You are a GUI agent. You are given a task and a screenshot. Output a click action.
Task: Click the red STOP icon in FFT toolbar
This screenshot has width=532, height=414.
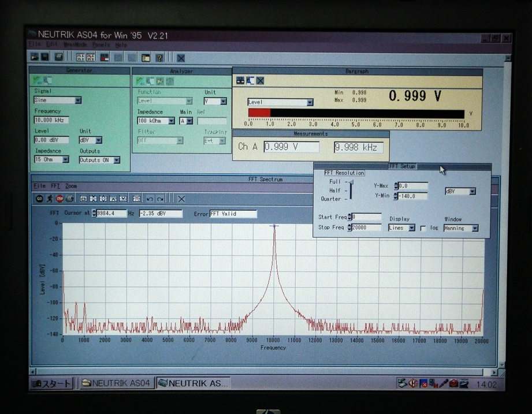click(59, 199)
